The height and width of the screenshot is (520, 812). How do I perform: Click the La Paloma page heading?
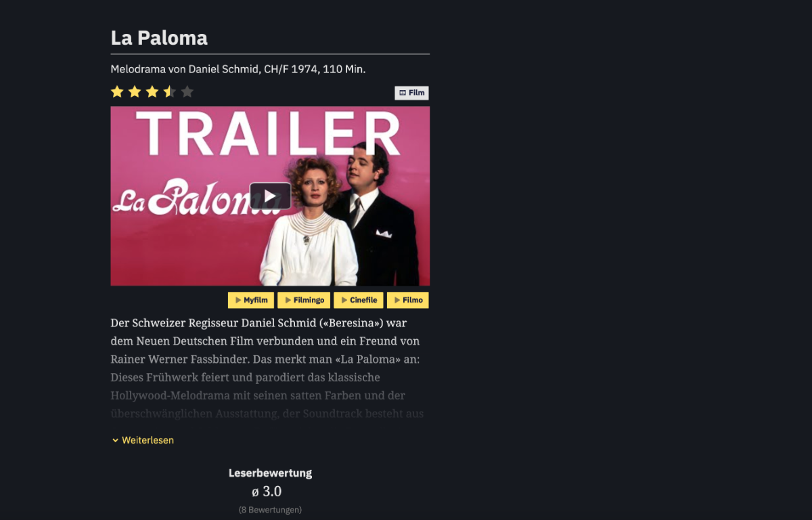pos(159,38)
